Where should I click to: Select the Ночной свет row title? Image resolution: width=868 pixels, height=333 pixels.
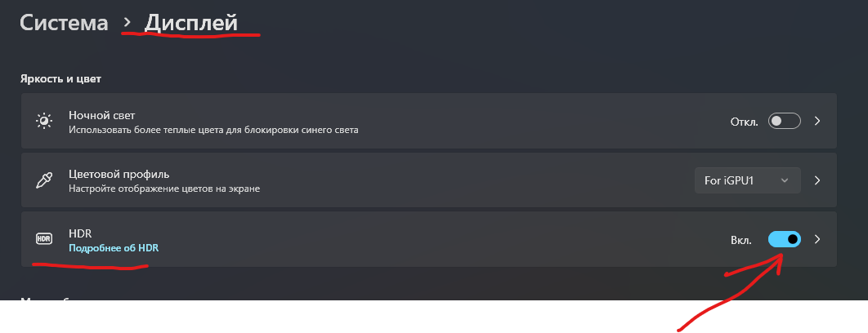pyautogui.click(x=102, y=115)
